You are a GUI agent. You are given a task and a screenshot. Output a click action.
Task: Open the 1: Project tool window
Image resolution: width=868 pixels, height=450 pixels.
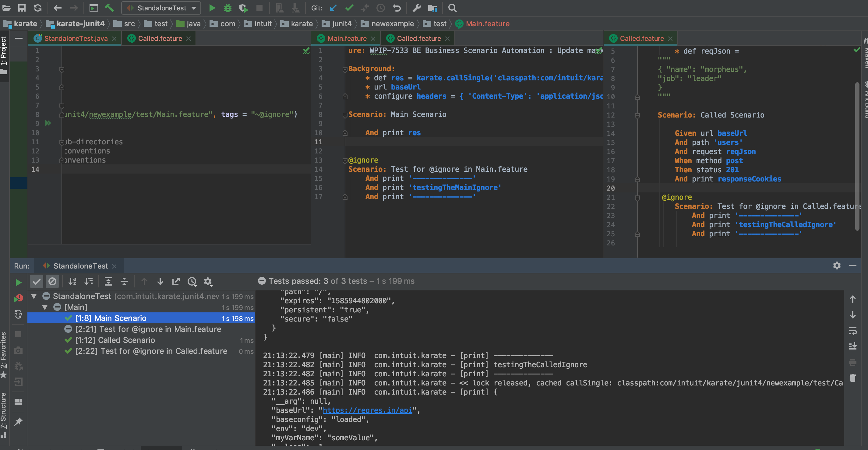pyautogui.click(x=4, y=56)
